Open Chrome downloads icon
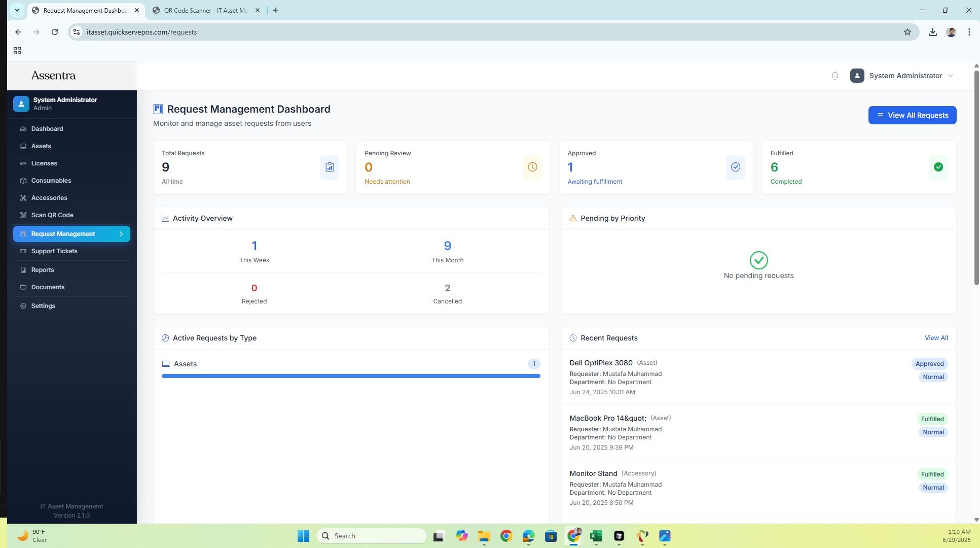The image size is (980, 548). tap(932, 32)
